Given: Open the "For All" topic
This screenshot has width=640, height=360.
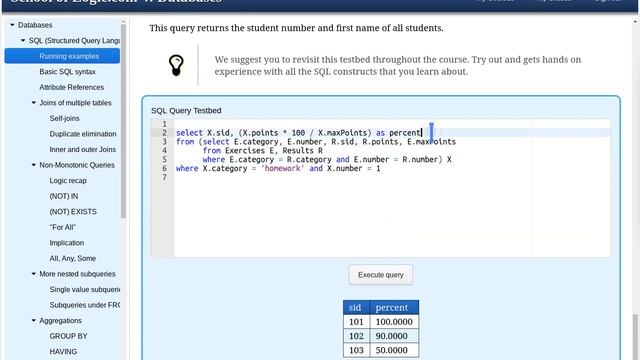Looking at the screenshot, I should click(x=62, y=227).
